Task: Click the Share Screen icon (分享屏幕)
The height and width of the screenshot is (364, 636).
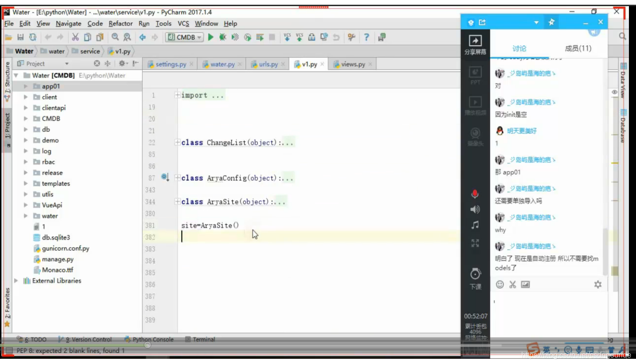Action: click(475, 44)
